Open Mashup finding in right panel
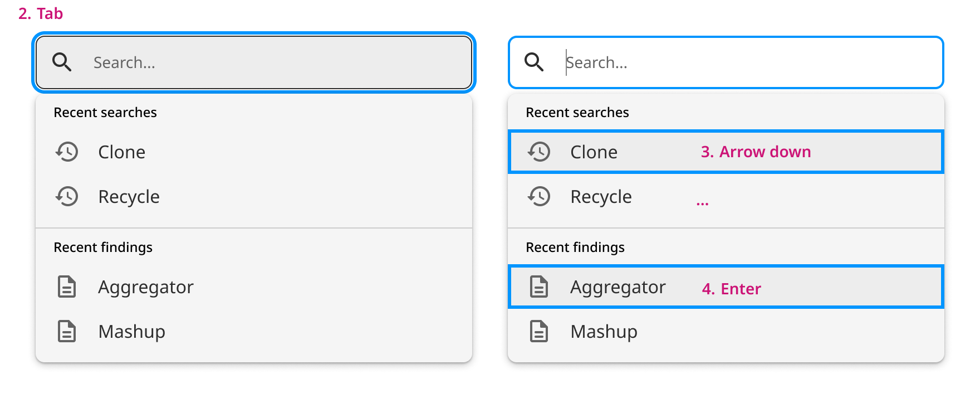The height and width of the screenshot is (398, 980). pyautogui.click(x=726, y=331)
